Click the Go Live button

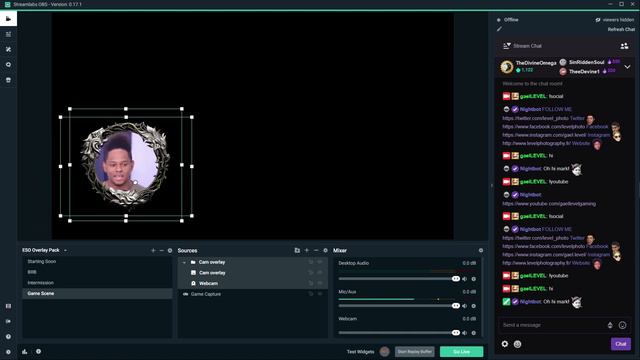click(x=461, y=351)
